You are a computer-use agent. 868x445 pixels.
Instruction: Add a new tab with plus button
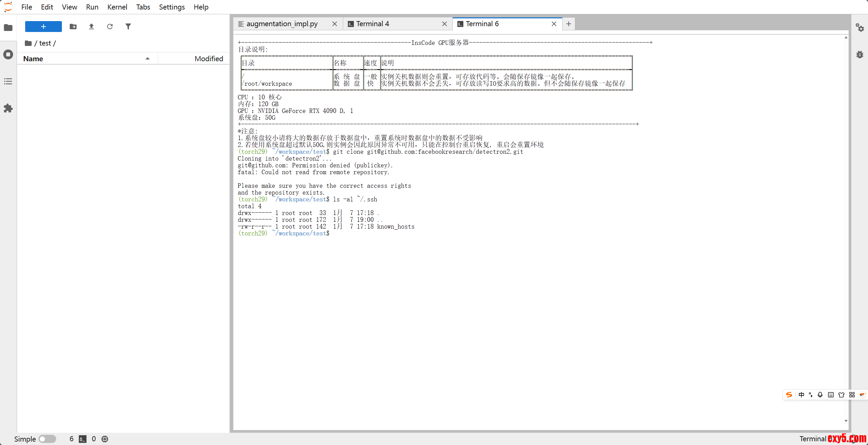(568, 24)
